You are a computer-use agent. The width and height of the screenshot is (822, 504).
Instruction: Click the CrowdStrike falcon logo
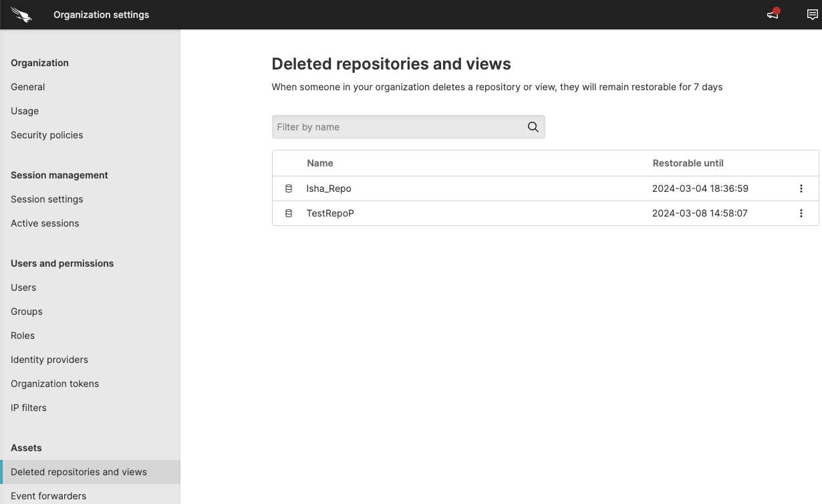[21, 14]
